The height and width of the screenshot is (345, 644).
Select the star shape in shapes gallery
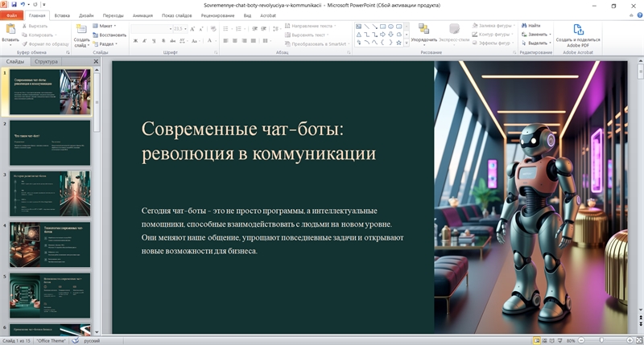point(398,43)
